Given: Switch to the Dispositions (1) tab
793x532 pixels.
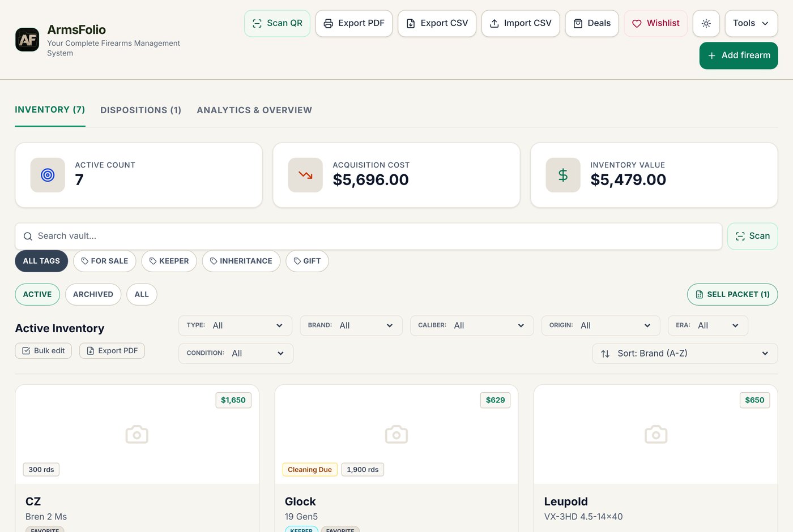Looking at the screenshot, I should coord(141,110).
